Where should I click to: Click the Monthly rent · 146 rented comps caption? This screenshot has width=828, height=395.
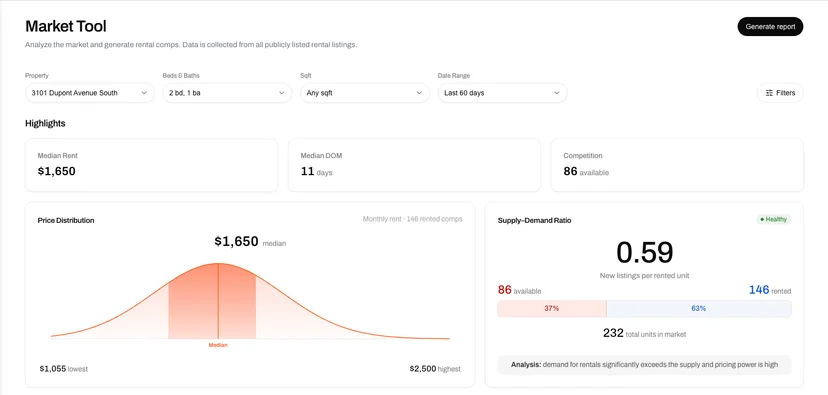(412, 219)
